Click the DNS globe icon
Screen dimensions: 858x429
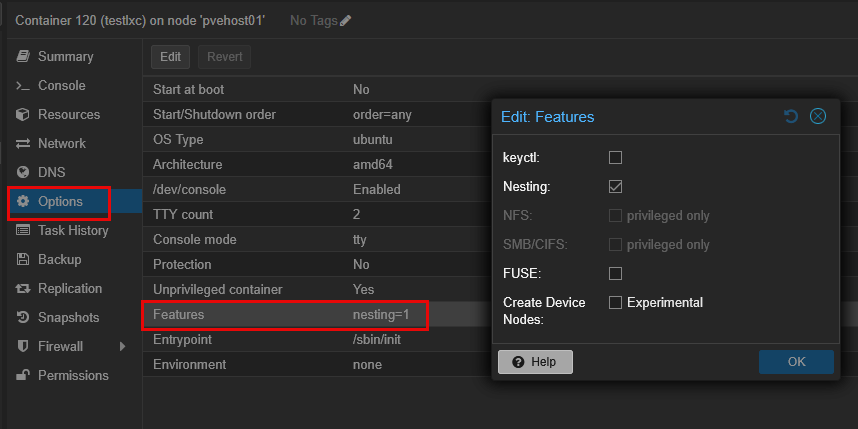22,172
